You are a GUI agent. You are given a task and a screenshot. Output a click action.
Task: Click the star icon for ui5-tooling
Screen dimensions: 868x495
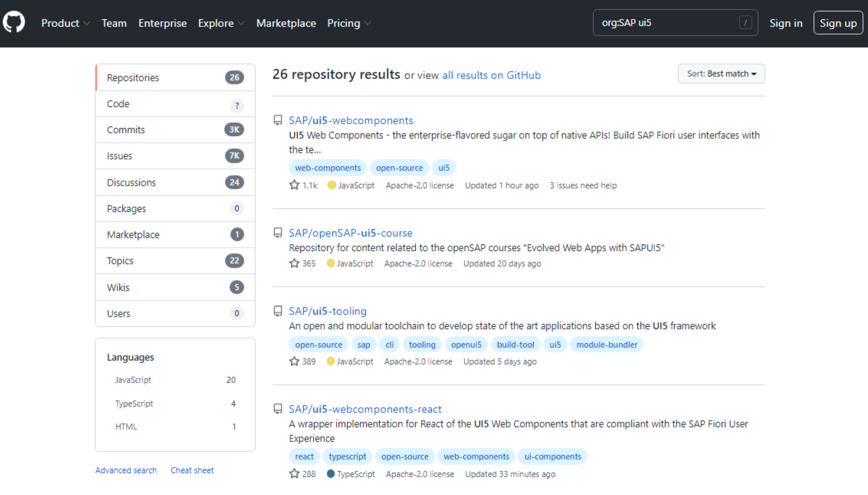click(x=294, y=361)
